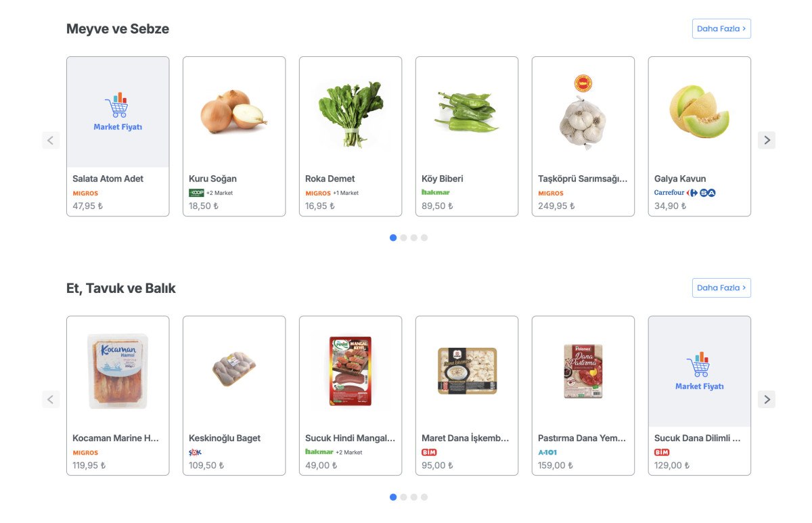This screenshot has width=812, height=523.
Task: Select second carousel dot in Meyve ve Sebze
Action: point(403,237)
